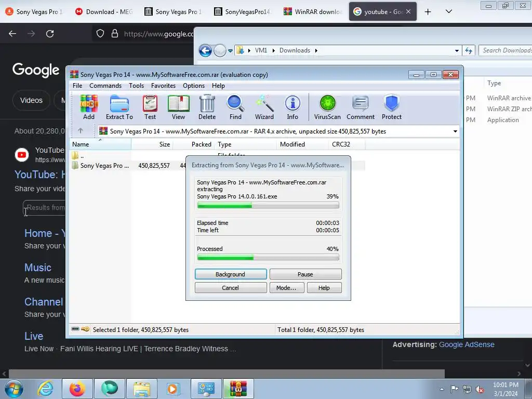Show archive Info
The image size is (532, 399).
point(292,107)
